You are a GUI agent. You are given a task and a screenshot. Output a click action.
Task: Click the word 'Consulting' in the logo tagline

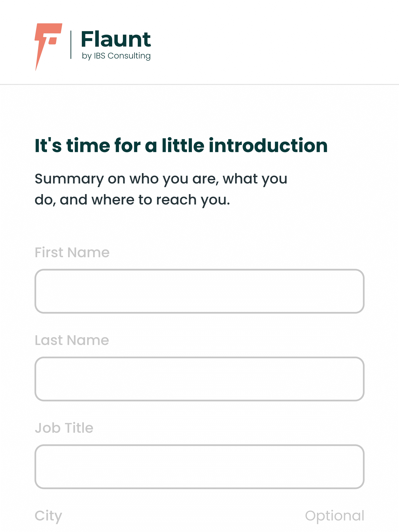[129, 56]
